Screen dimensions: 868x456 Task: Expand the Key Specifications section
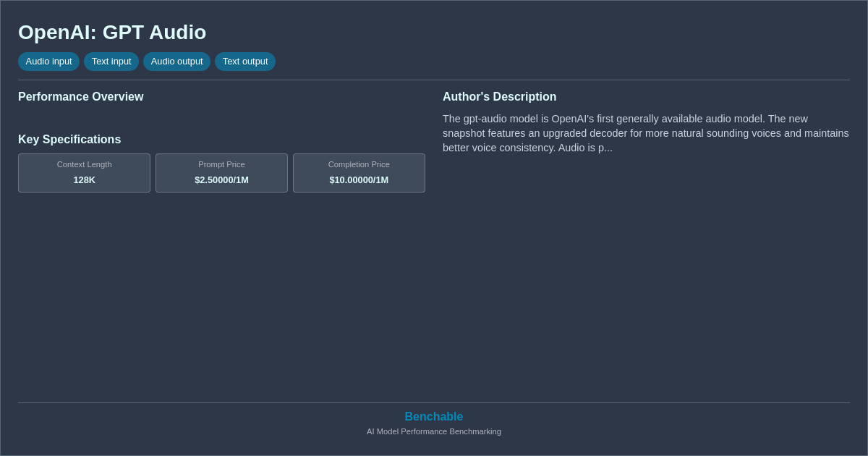click(69, 139)
